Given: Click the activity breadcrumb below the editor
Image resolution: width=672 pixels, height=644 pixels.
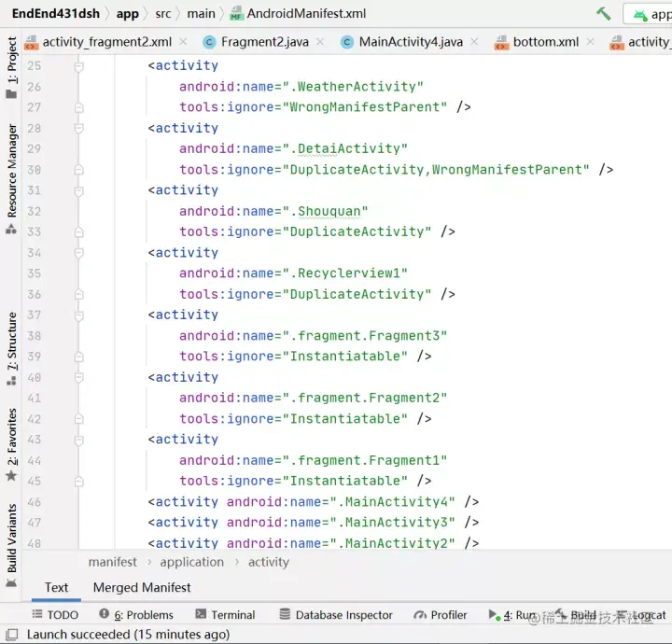Looking at the screenshot, I should click(269, 562).
